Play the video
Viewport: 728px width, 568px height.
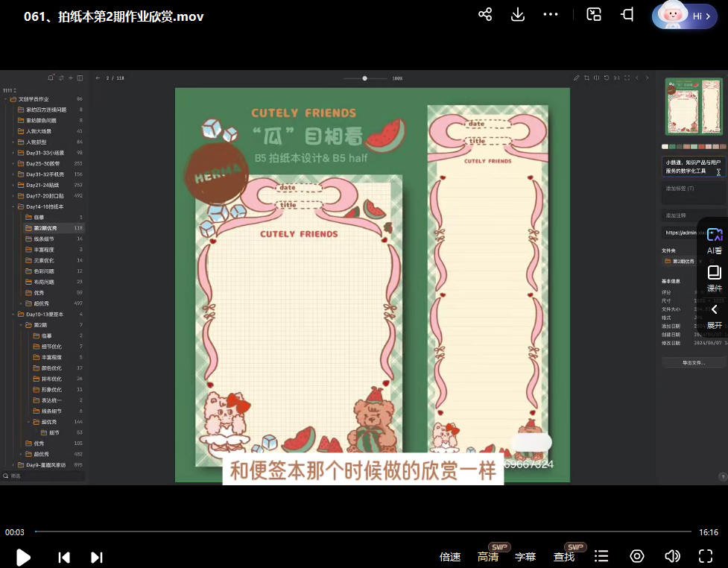[x=23, y=557]
